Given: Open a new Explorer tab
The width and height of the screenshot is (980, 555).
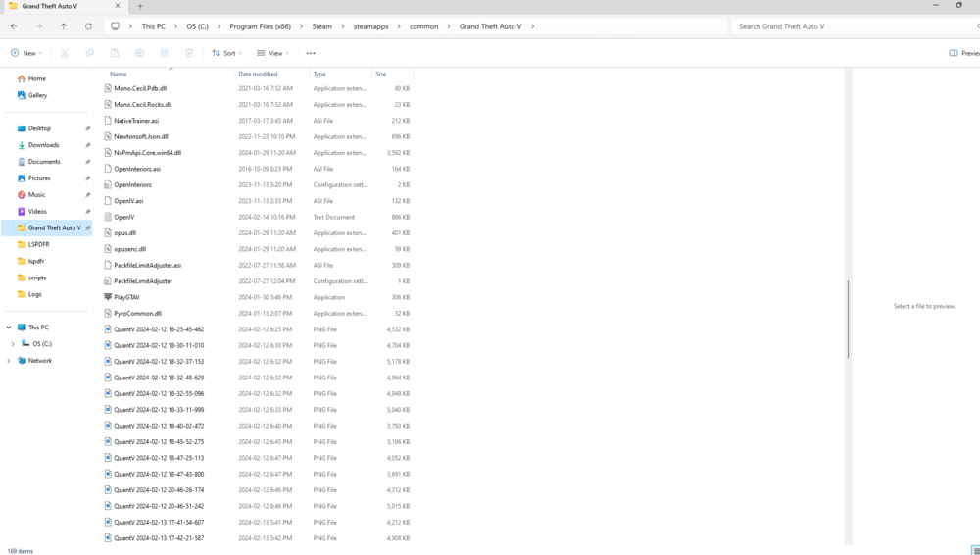Looking at the screenshot, I should pyautogui.click(x=140, y=6).
